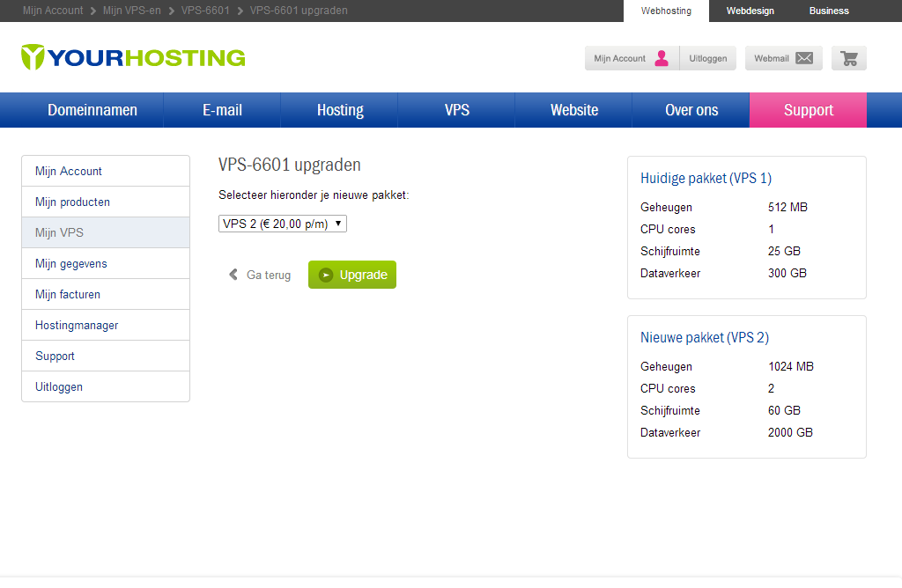The height and width of the screenshot is (588, 902).
Task: Open Mijn facturen in the sidebar
Action: pos(68,294)
